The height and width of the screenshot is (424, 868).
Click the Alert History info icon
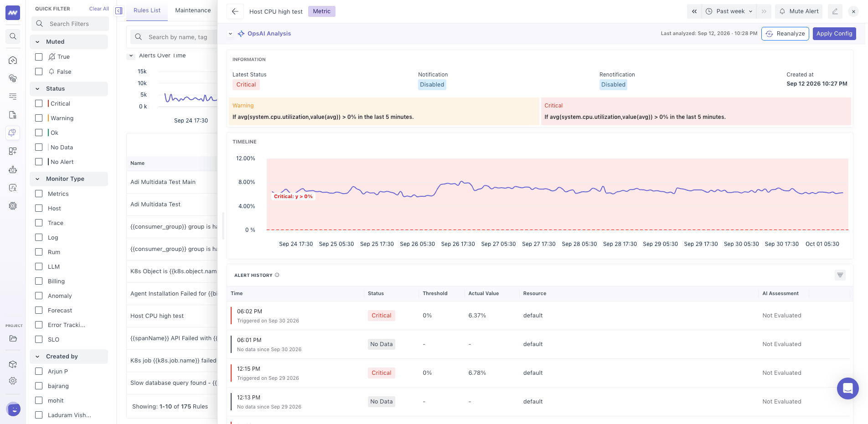(277, 275)
